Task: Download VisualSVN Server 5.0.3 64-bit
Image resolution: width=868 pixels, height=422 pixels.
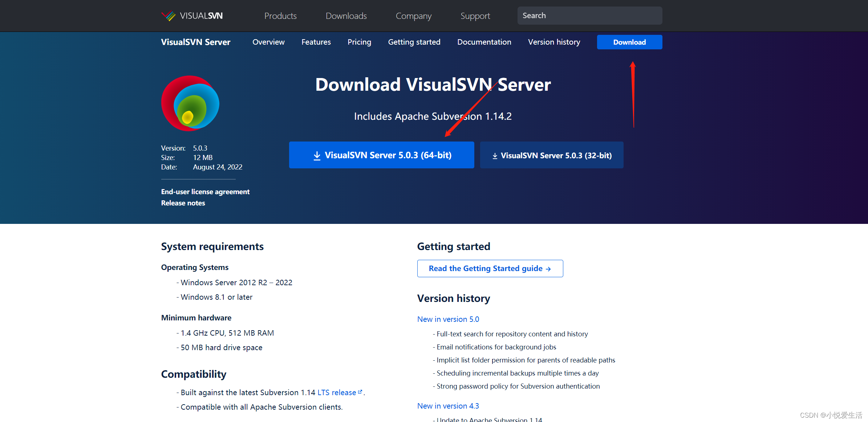Action: 381,155
